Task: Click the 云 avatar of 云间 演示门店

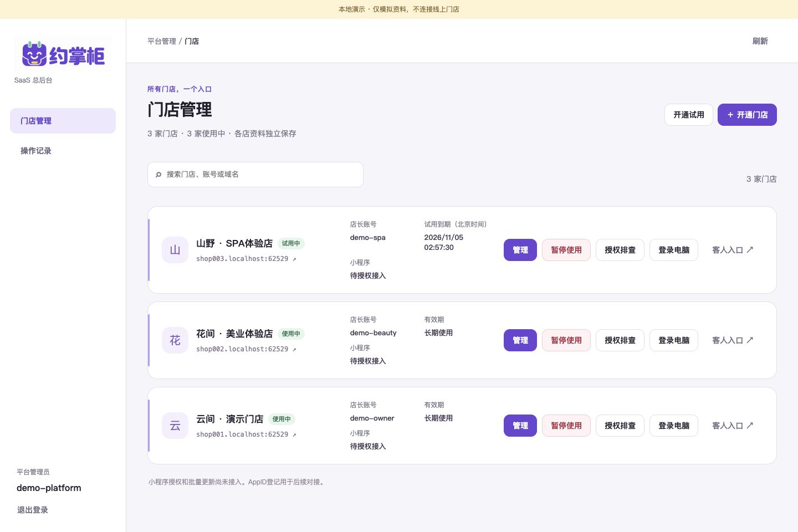Action: [x=175, y=426]
